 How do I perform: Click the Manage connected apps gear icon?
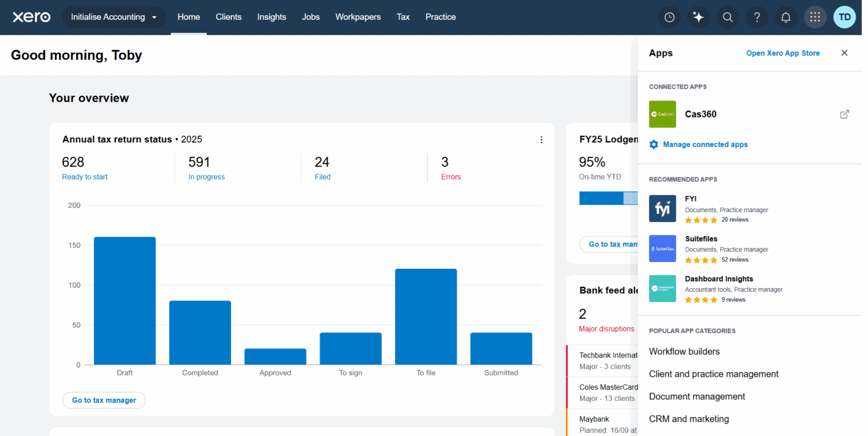point(653,144)
